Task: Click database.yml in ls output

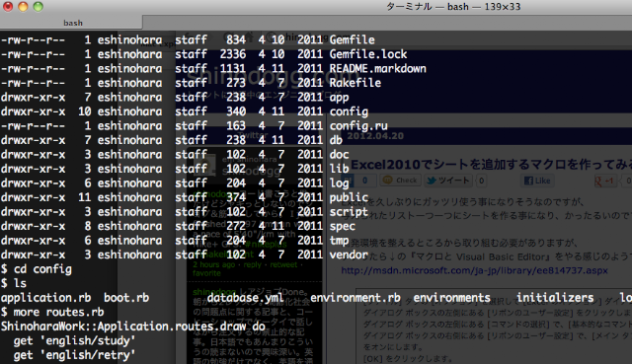Action: [x=245, y=298]
